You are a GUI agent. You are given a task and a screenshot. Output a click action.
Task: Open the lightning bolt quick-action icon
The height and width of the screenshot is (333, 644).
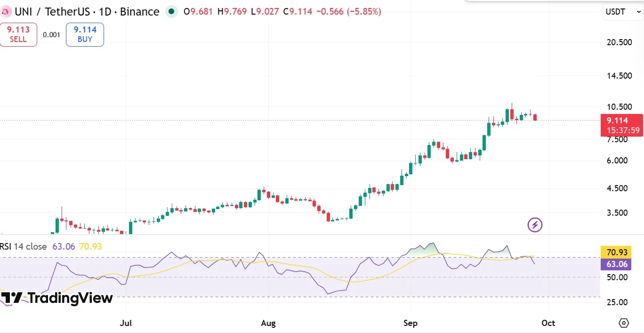(535, 225)
